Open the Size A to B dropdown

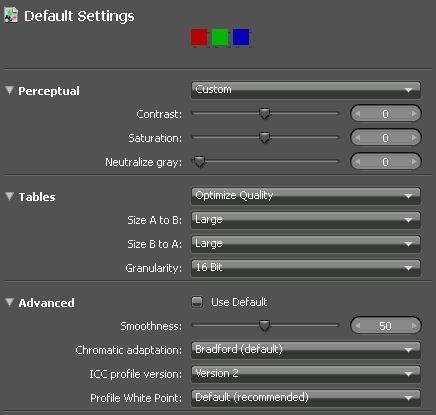(306, 220)
